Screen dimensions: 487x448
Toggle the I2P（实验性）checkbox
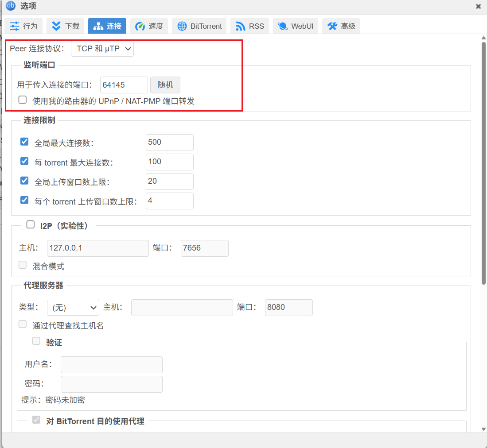click(x=31, y=225)
